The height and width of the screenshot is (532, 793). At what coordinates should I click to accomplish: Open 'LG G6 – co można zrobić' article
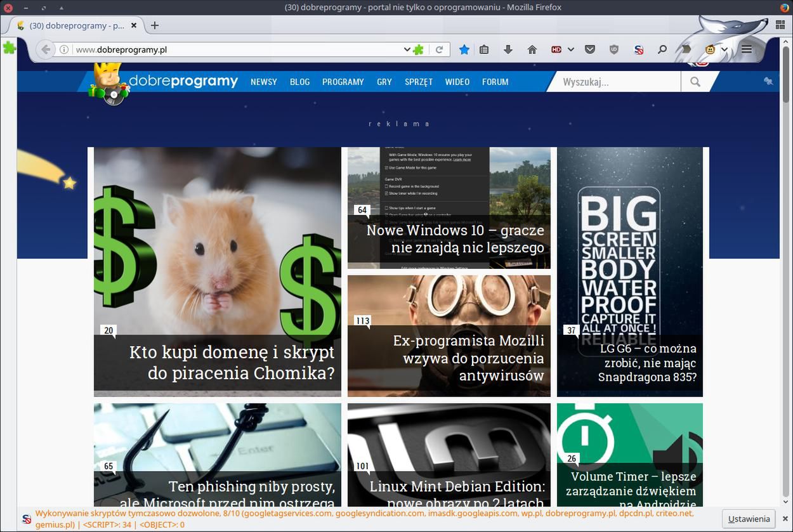tap(648, 363)
